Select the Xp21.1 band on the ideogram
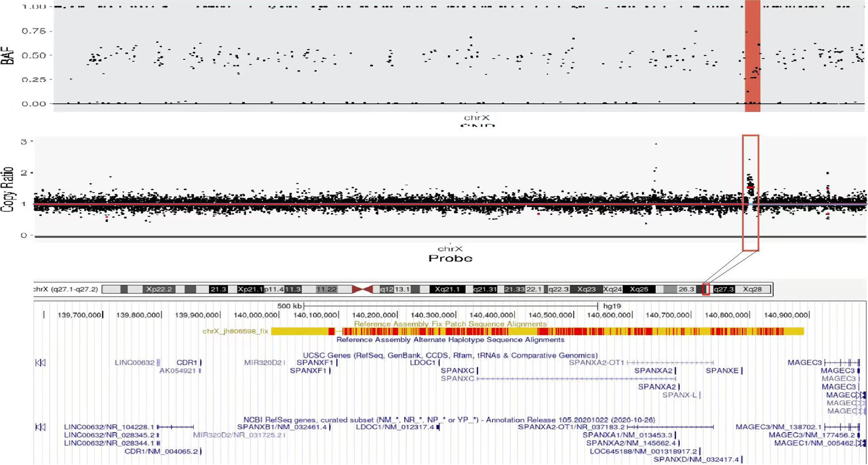This screenshot has width=868, height=465. point(250,289)
